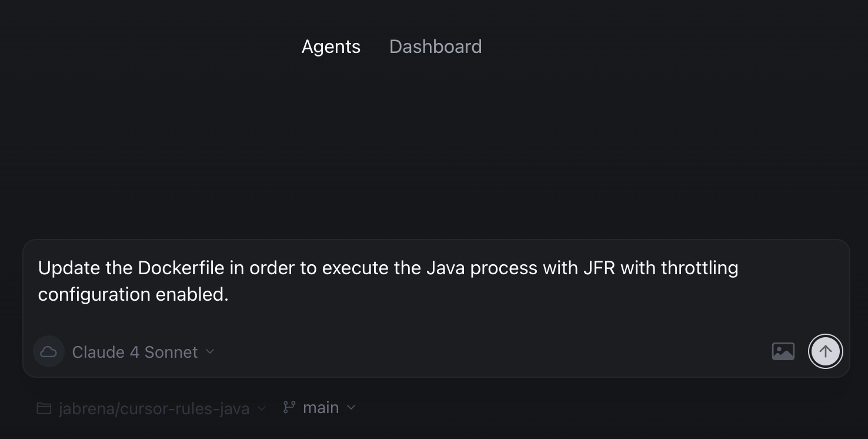This screenshot has width=868, height=439.
Task: Expand the chevron beside Claude 4 Sonnet
Action: [x=210, y=352]
